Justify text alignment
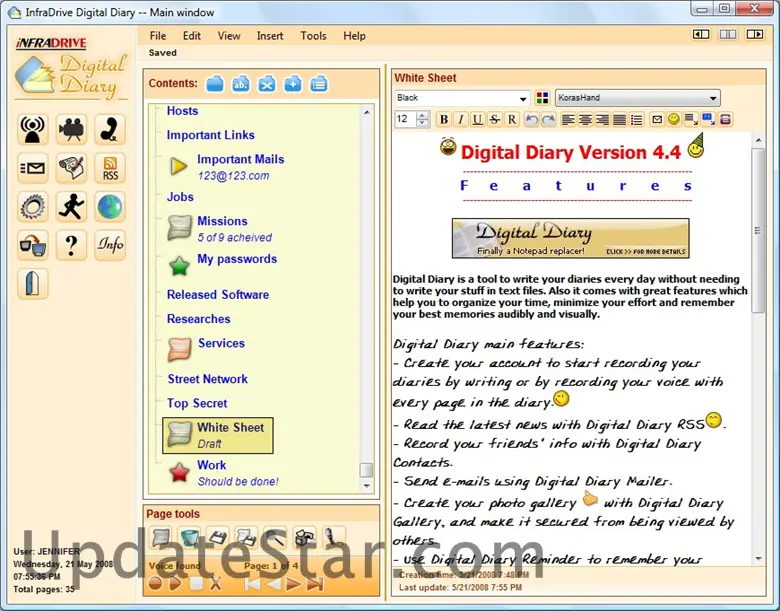The height and width of the screenshot is (611, 780). coord(619,119)
